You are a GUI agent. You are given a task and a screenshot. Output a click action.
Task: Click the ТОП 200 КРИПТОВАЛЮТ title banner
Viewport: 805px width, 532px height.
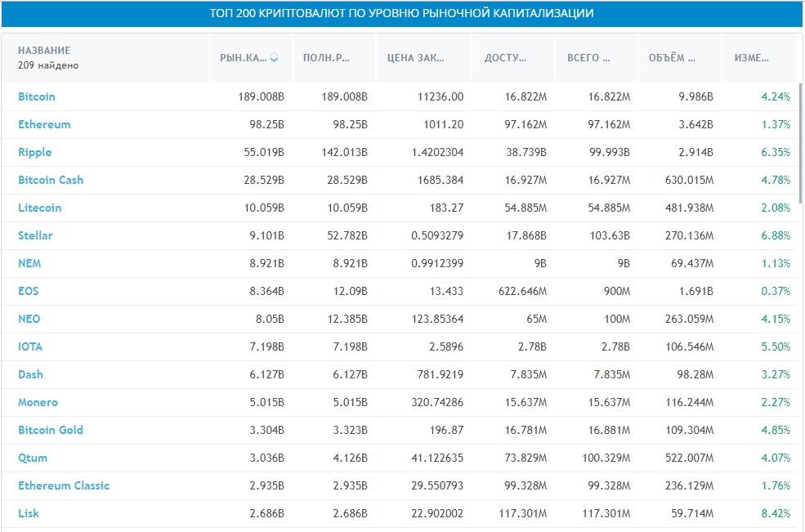401,13
